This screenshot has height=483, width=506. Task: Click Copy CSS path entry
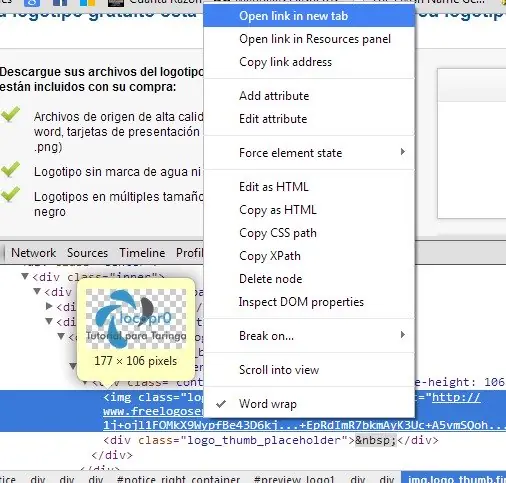309,233
